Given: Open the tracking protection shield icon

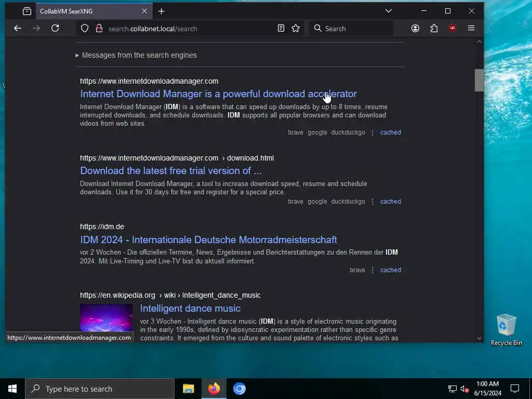Looking at the screenshot, I should pyautogui.click(x=85, y=29).
